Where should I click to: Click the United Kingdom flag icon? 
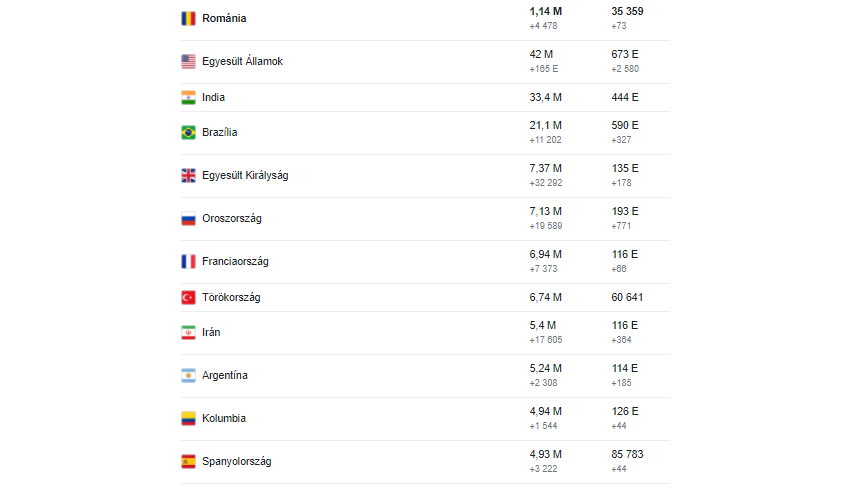188,175
